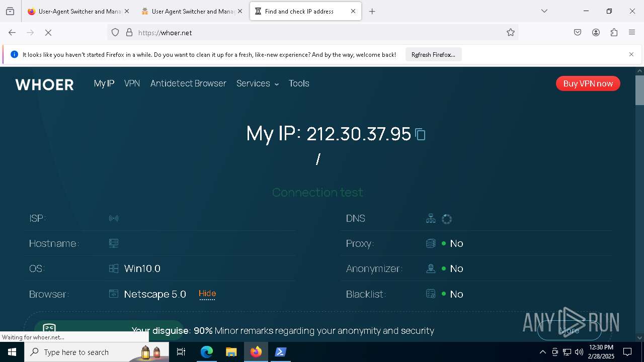644x362 pixels.
Task: Switch to second User Agent Switcher tab
Action: pyautogui.click(x=192, y=11)
